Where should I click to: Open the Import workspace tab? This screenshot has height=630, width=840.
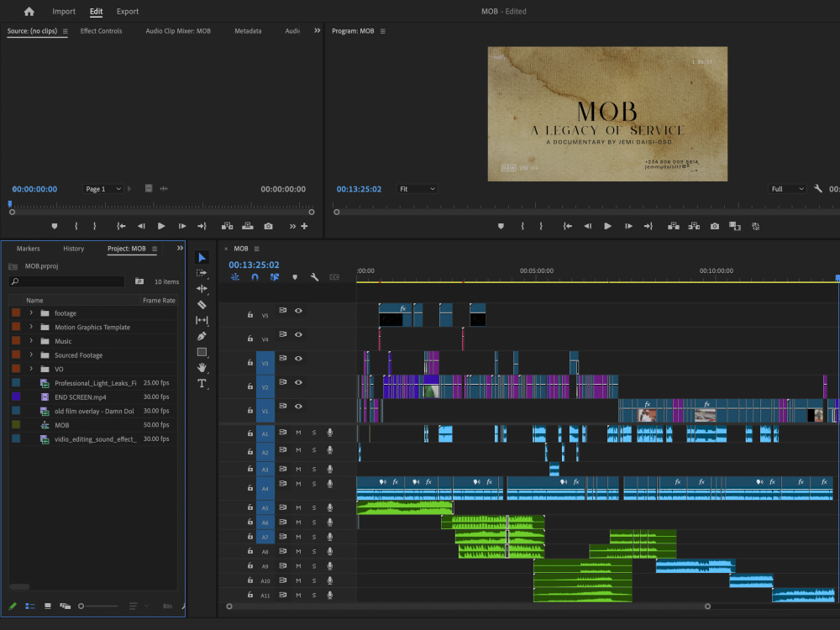(64, 11)
